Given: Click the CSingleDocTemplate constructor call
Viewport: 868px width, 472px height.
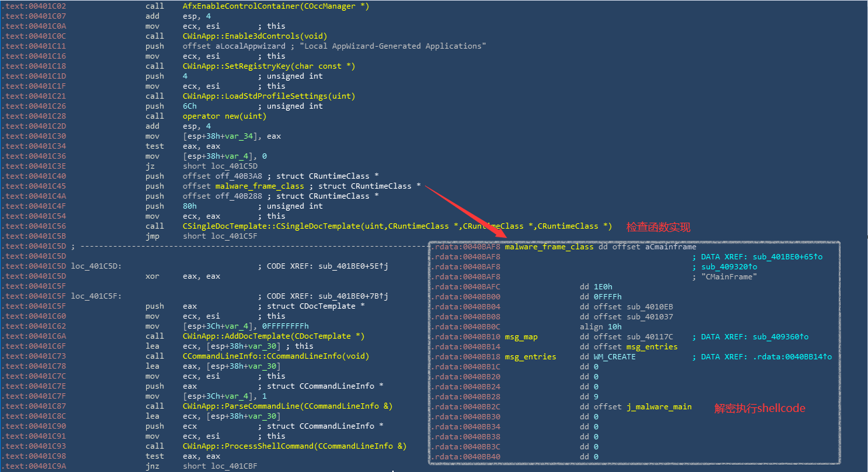Looking at the screenshot, I should (x=397, y=226).
